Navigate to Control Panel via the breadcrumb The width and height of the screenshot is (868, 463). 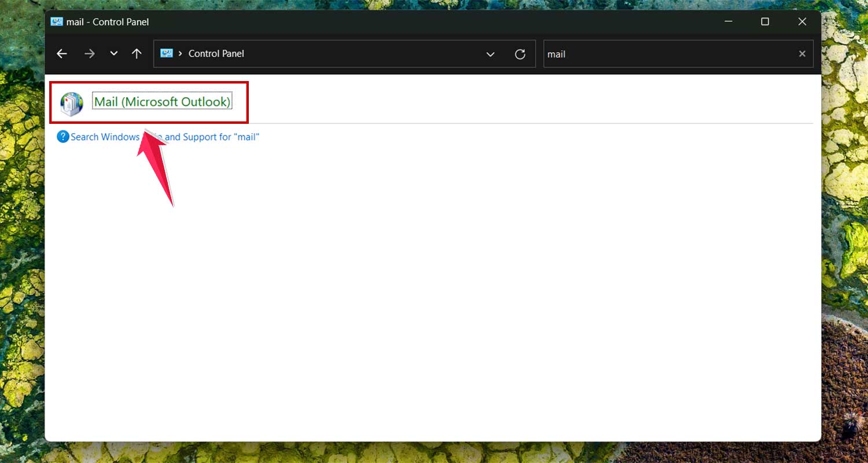point(216,53)
